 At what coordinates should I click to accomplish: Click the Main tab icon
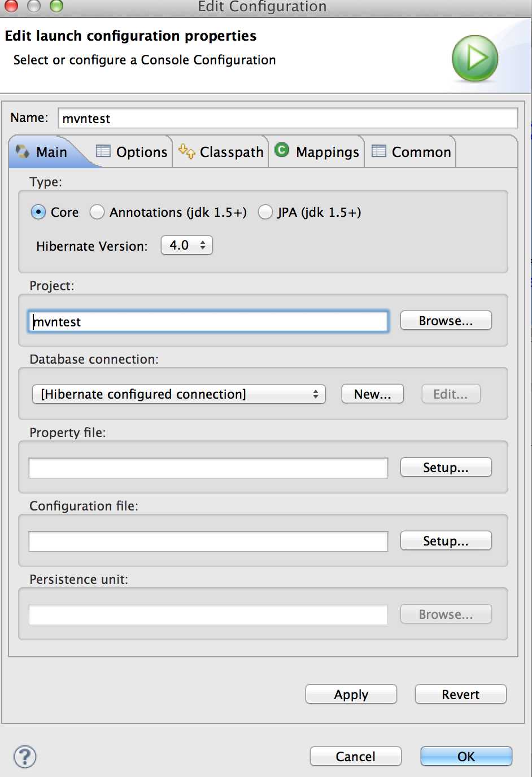pyautogui.click(x=23, y=151)
